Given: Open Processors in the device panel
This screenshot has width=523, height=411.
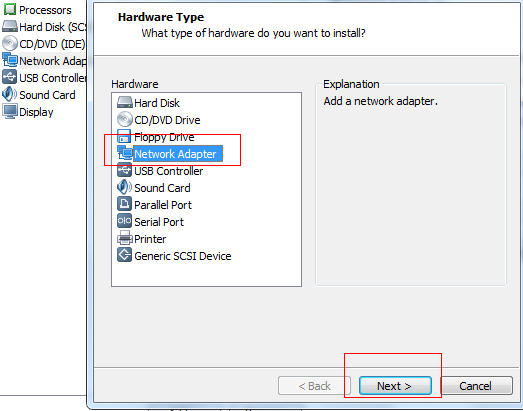Looking at the screenshot, I should coord(45,10).
